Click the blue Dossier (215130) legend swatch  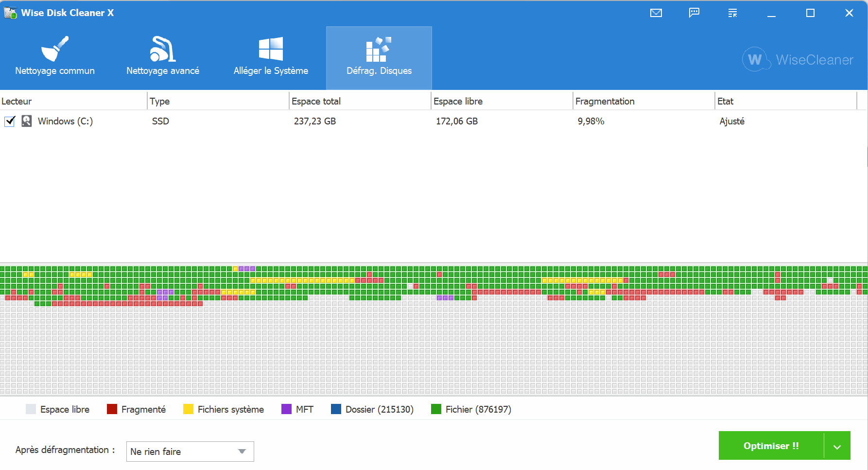336,409
